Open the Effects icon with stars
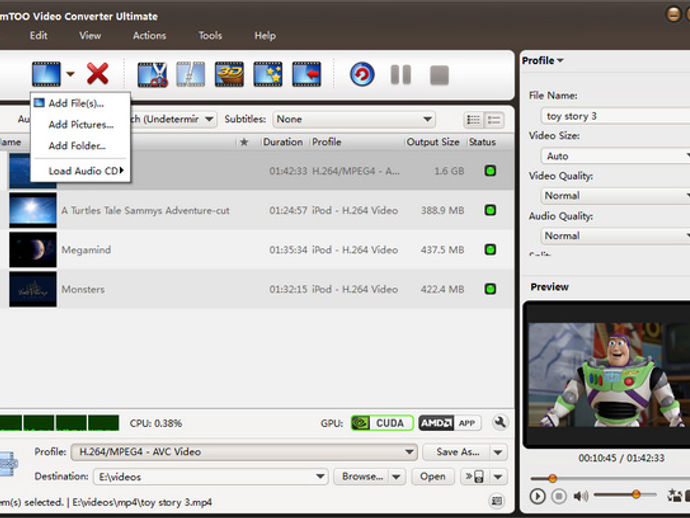This screenshot has width=690, height=518. (268, 74)
